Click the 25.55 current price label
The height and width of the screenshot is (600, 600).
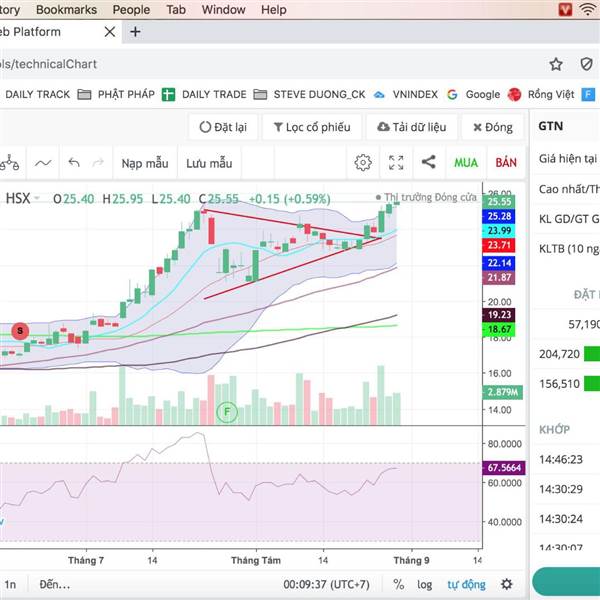(x=499, y=202)
